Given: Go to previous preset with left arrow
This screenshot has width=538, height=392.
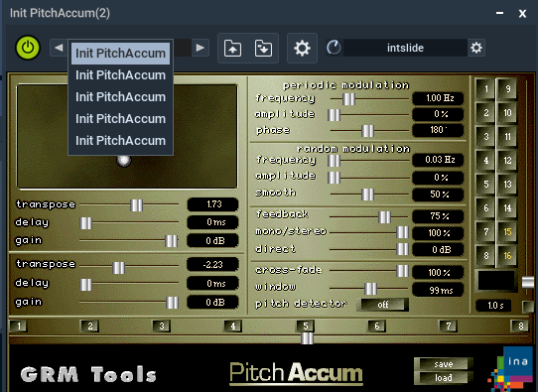Looking at the screenshot, I should [x=59, y=48].
